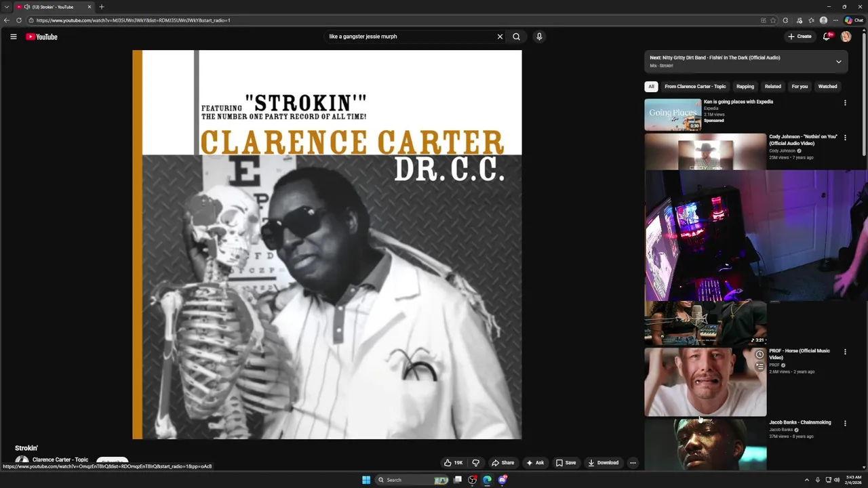
Task: Go to the YouTube home logo
Action: pos(41,37)
